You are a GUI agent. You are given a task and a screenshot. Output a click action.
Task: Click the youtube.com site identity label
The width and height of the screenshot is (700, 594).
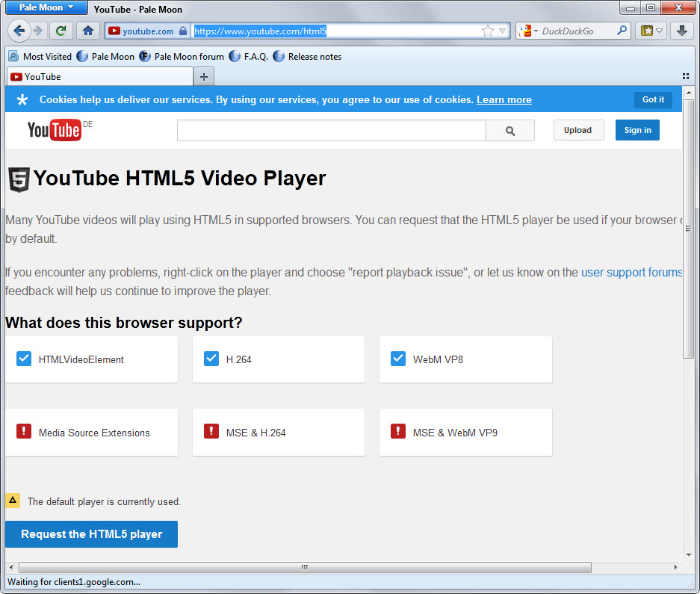point(148,31)
